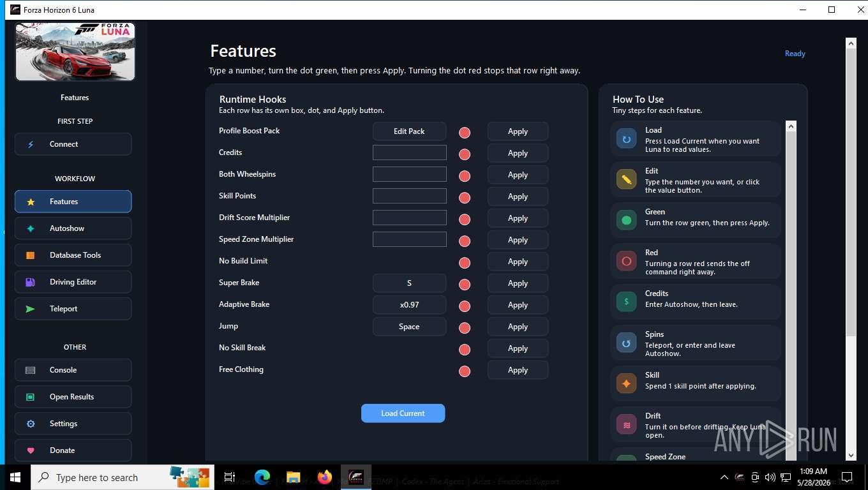Toggle the Free Clothing red dot
Viewport: 868px width, 490px height.
pos(465,371)
